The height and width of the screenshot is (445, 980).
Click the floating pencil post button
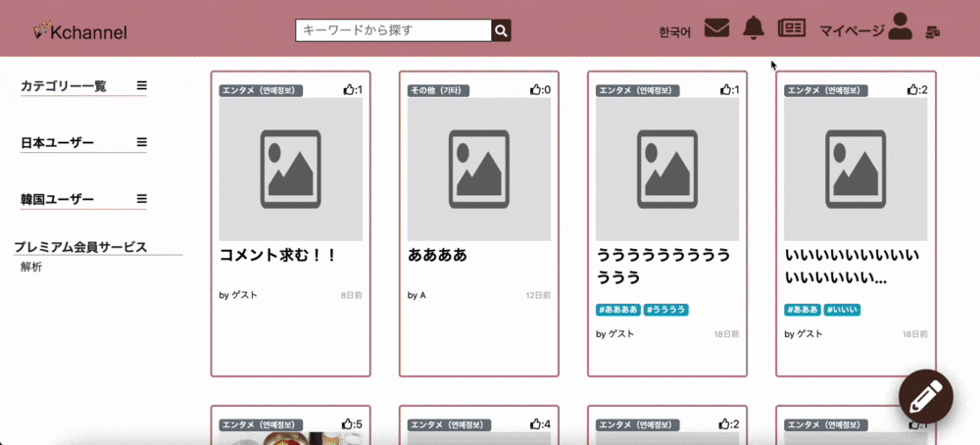tap(926, 397)
